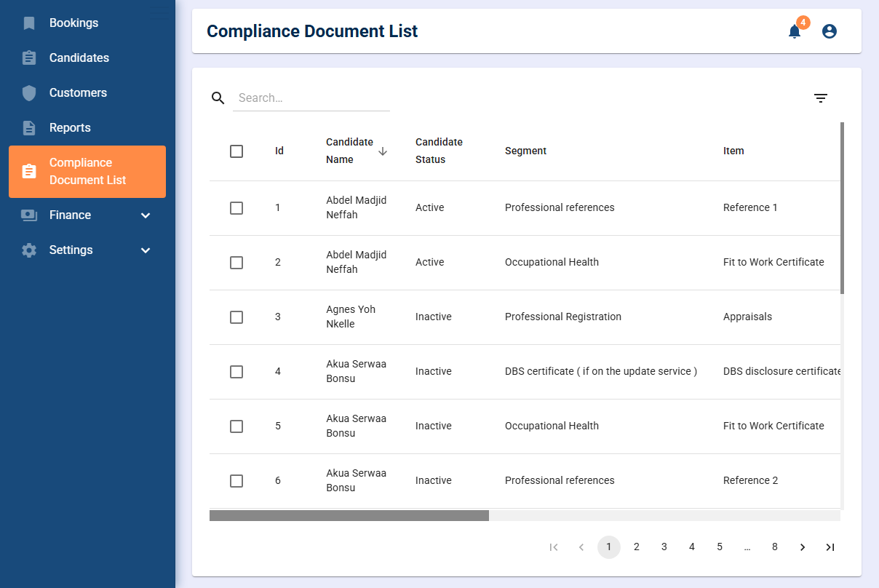
Task: Open Settings menu label
Action: (x=71, y=250)
